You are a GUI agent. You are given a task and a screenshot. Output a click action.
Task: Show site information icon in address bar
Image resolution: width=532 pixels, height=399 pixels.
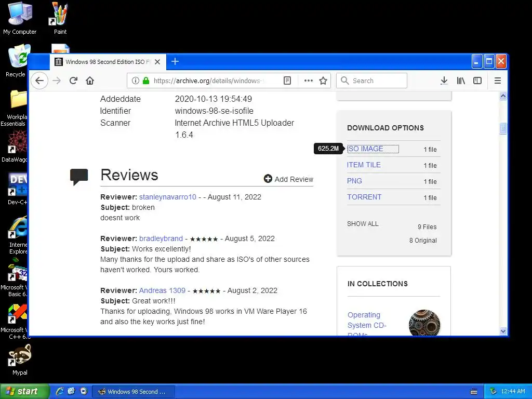(136, 81)
